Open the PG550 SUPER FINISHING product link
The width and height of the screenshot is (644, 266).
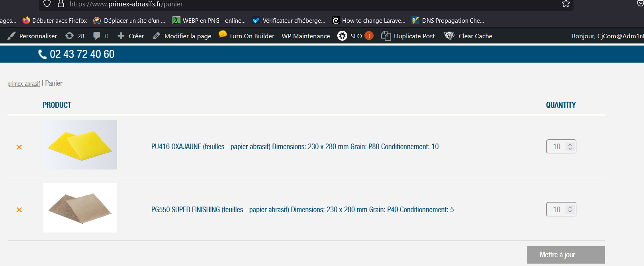click(x=303, y=210)
